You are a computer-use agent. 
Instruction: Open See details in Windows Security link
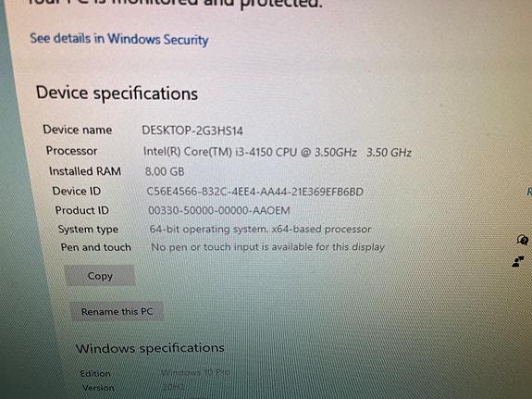point(119,39)
